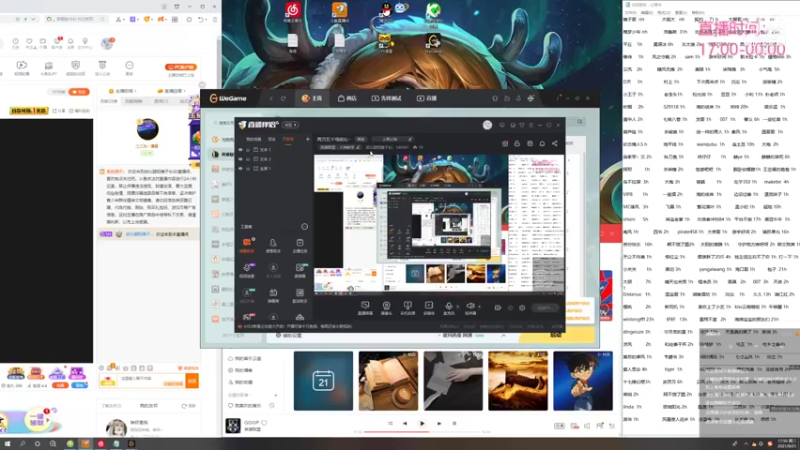Add a new playlist with plus
This screenshot has height=450, width=800.
276,395
